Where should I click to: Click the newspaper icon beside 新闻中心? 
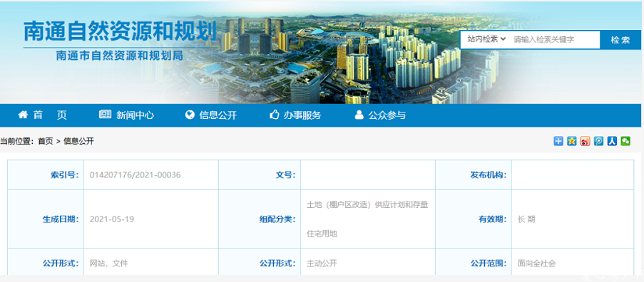point(105,115)
